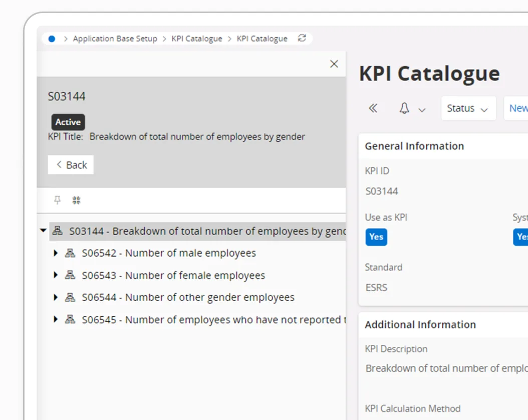Image resolution: width=528 pixels, height=420 pixels.
Task: Open the chevron next to the bell icon
Action: tap(422, 108)
